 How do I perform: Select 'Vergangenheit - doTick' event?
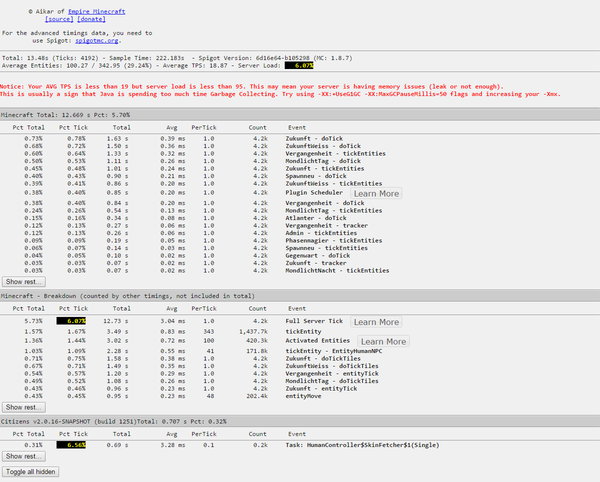325,203
